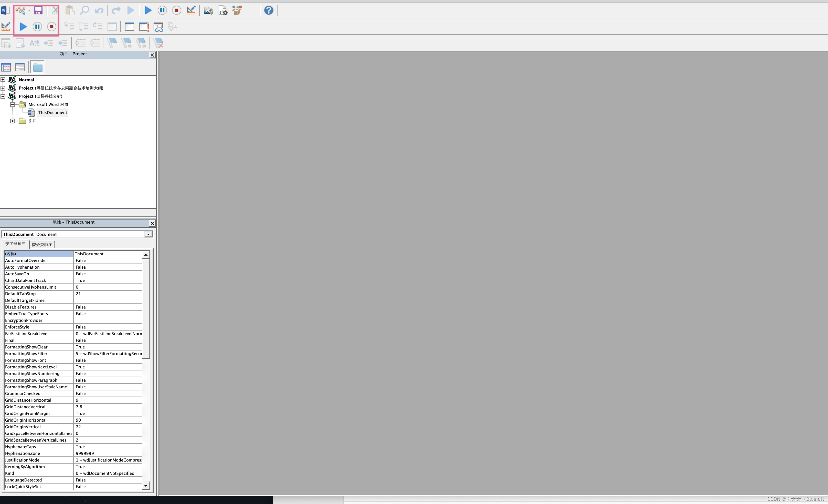Toggle Design Mode in top toolbar

coord(191,10)
